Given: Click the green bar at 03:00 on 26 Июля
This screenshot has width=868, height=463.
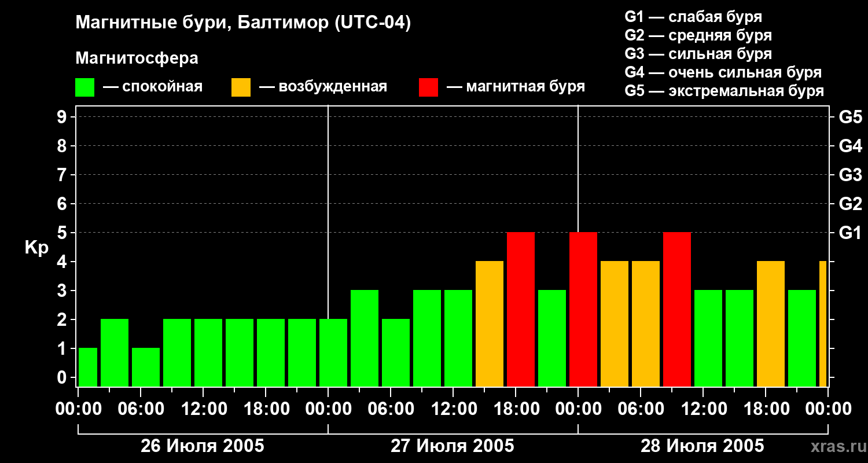Looking at the screenshot, I should point(115,352).
